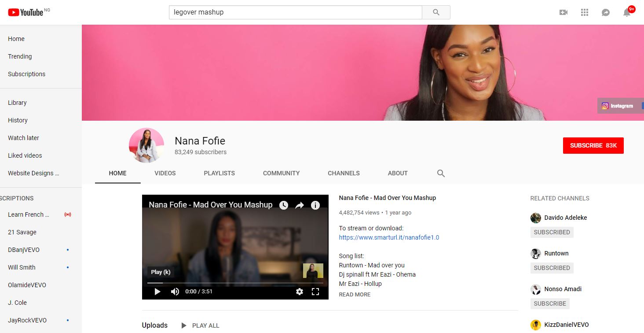Search within channel magnifier icon
The image size is (644, 333).
click(441, 173)
